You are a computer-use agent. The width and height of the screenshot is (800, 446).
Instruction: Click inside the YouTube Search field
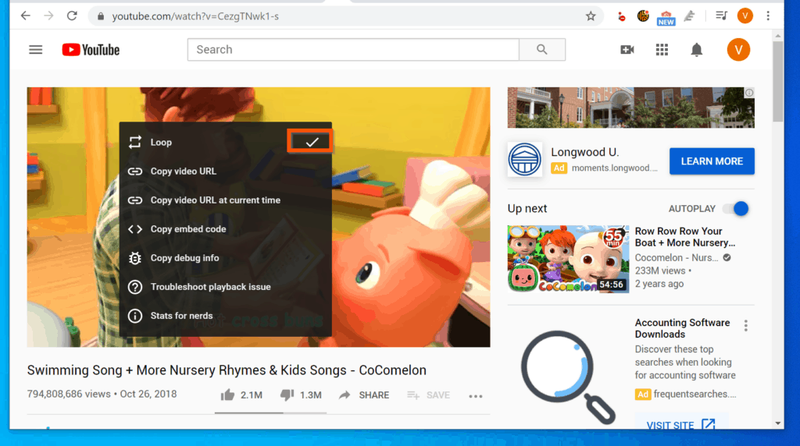(x=353, y=49)
